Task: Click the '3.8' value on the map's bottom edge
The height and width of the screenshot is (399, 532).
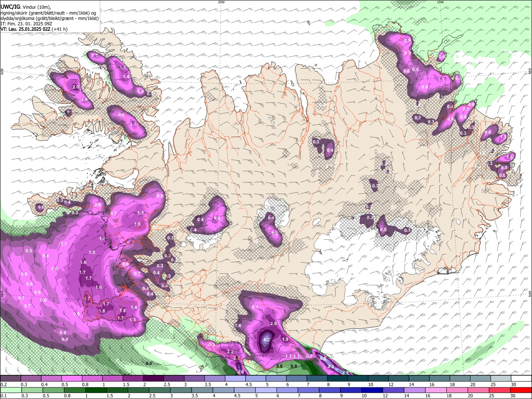Action: coord(240,372)
